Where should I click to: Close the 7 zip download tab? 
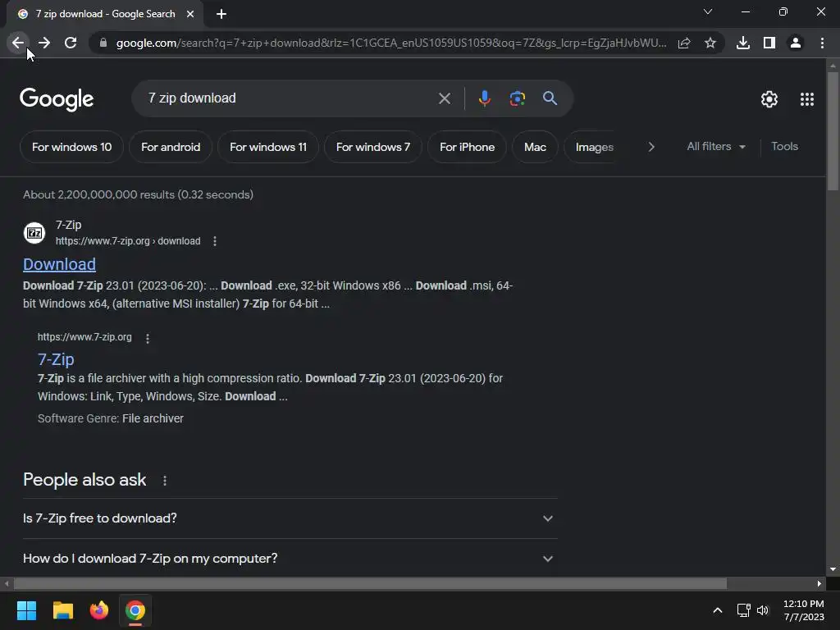(x=190, y=14)
